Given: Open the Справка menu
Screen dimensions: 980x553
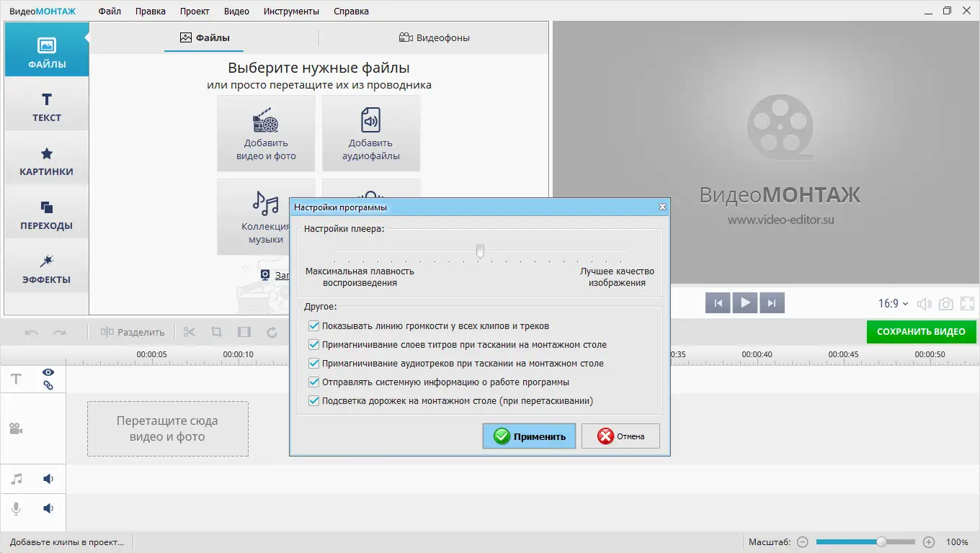Looking at the screenshot, I should pyautogui.click(x=351, y=11).
